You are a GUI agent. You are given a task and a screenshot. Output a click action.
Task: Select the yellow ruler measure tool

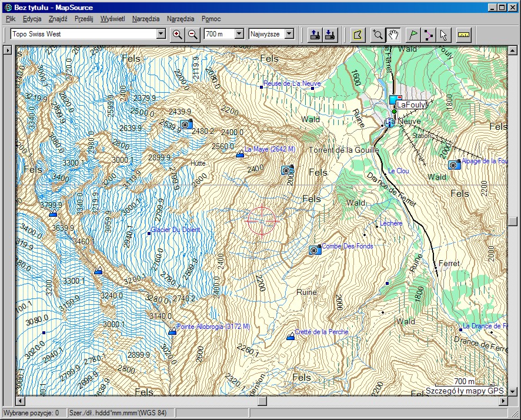[x=465, y=34]
